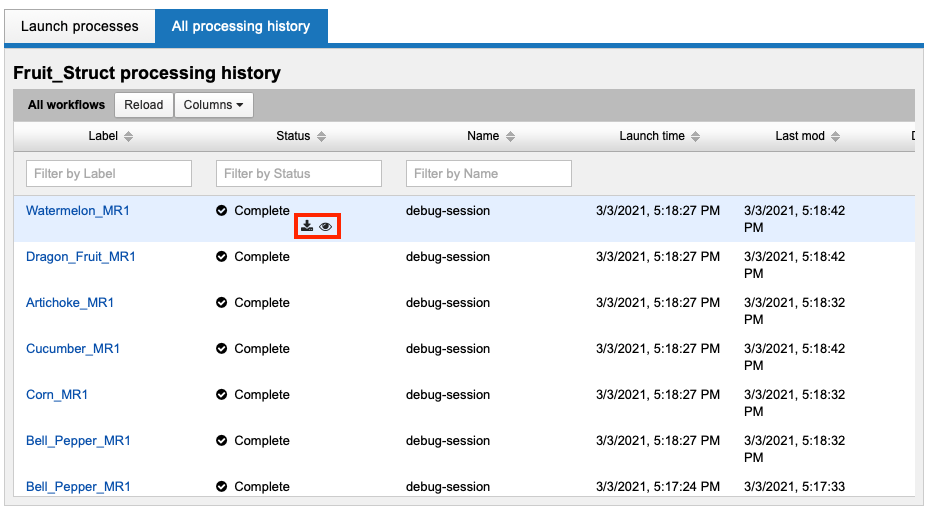Click the Filter by Status field
The image size is (926, 510).
[x=299, y=173]
